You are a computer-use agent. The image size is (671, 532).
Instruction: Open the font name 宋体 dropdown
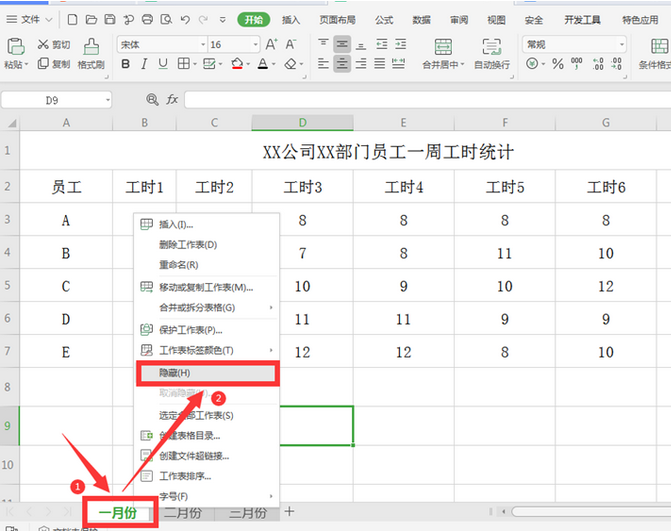(x=203, y=45)
